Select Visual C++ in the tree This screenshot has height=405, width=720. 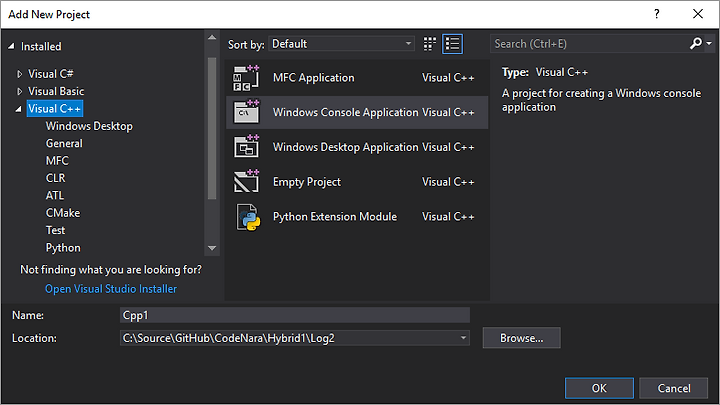click(55, 109)
